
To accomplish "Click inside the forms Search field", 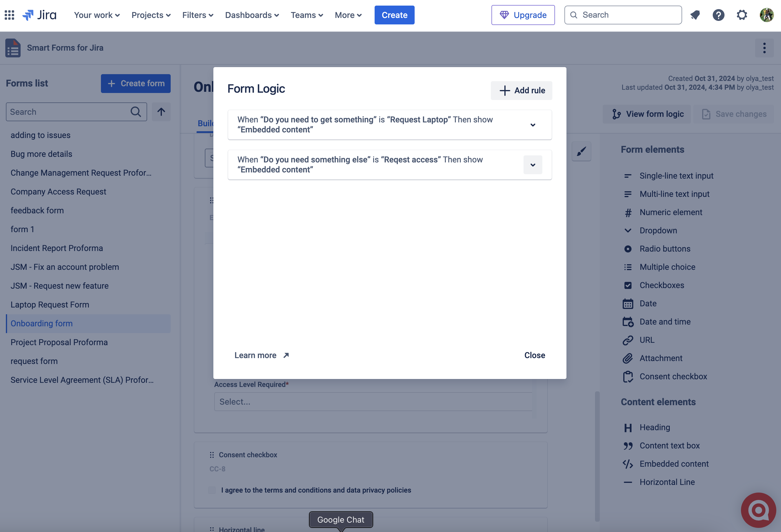I will pos(67,112).
